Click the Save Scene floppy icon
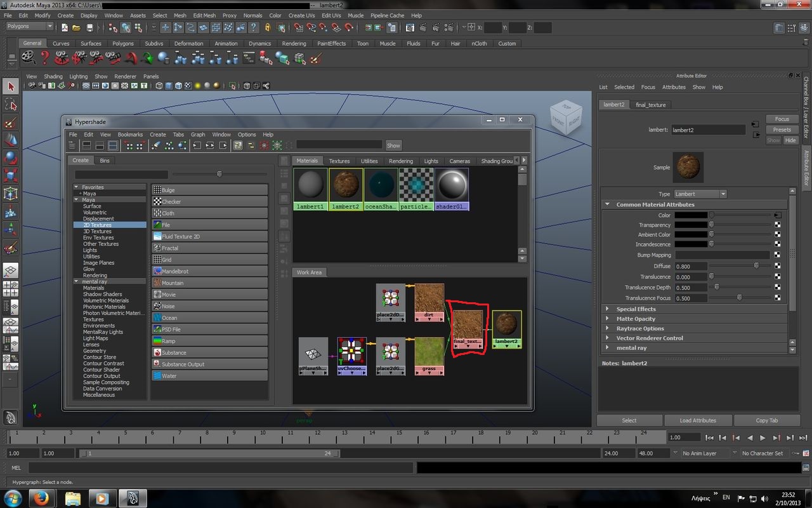Image resolution: width=812 pixels, height=508 pixels. click(89, 27)
